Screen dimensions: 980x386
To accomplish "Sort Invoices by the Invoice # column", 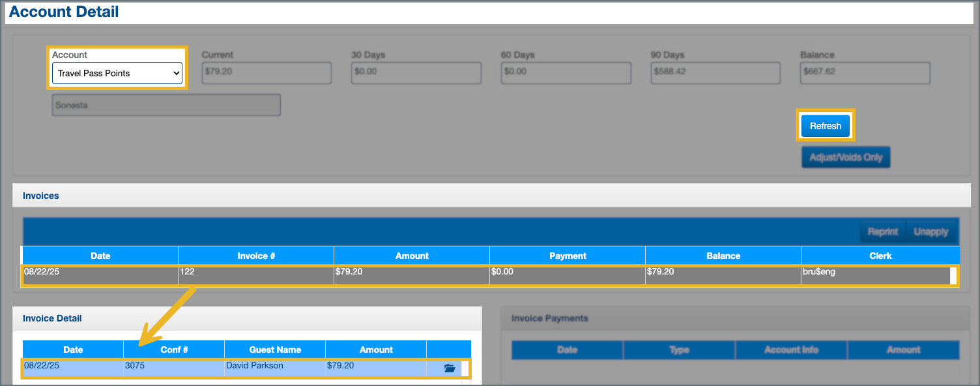I will tap(256, 256).
